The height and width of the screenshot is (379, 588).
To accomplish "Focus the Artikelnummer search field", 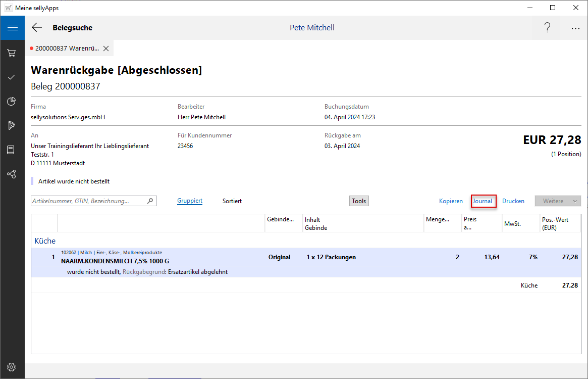I will (88, 201).
